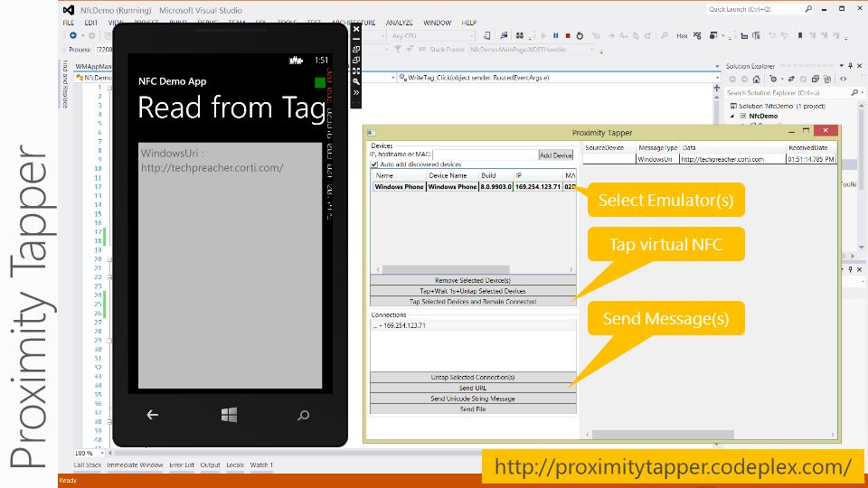Click the Add Device button in Proximity Tapper
Viewport: 868px width, 488px height.
coord(556,155)
